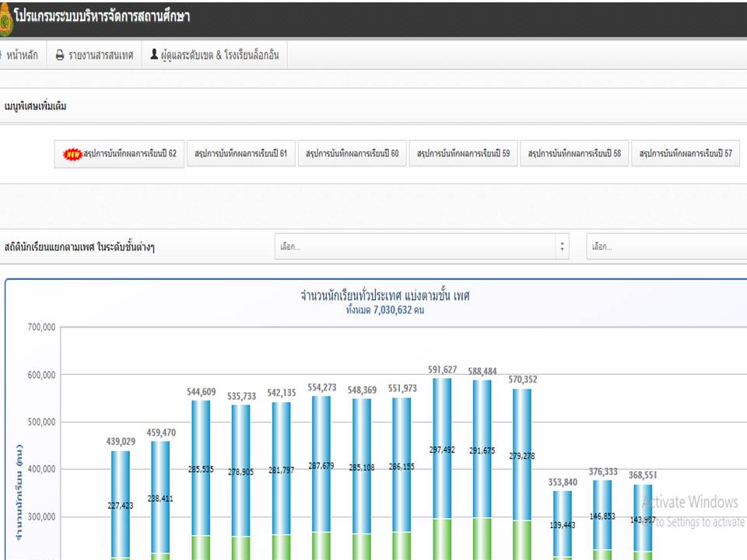The width and height of the screenshot is (747, 560).
Task: Click the 300,000 y-axis label
Action: [41, 516]
